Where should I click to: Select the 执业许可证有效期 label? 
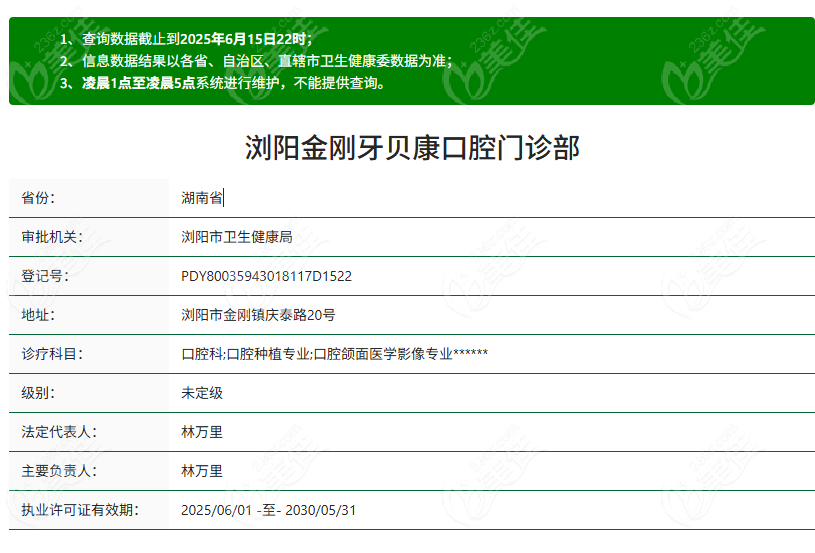pyautogui.click(x=80, y=510)
